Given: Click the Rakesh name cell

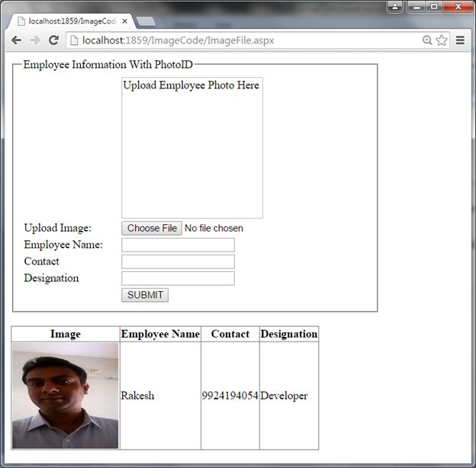Looking at the screenshot, I should click(161, 396).
